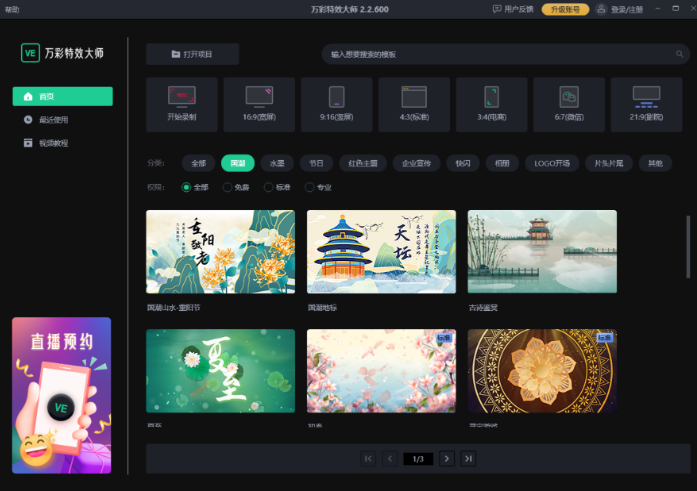The height and width of the screenshot is (491, 697).
Task: Click the VE 万彩特效大师 logo
Action: point(62,53)
